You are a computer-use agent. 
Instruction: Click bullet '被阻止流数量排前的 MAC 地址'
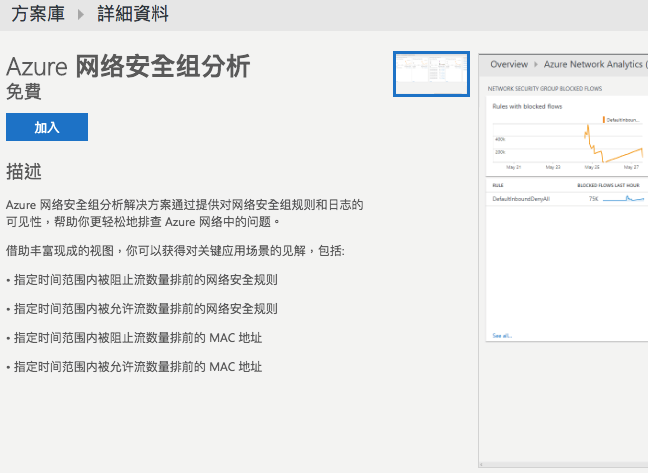134,338
